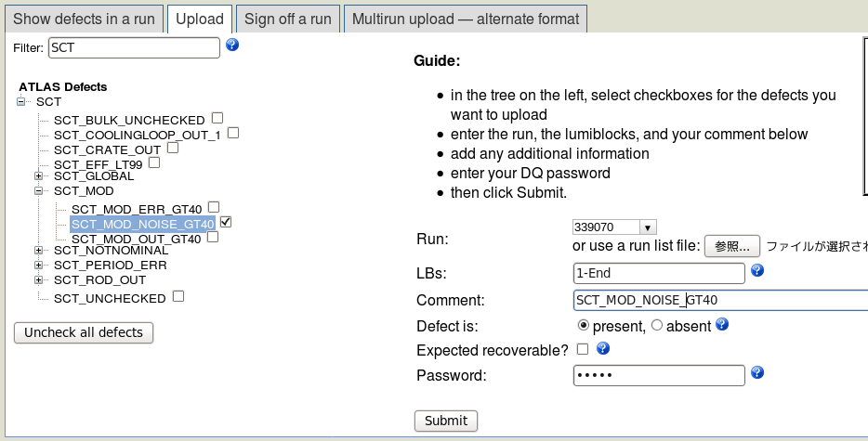Switch to the Show defects in a run tab
This screenshot has height=441, width=868.
coord(85,19)
